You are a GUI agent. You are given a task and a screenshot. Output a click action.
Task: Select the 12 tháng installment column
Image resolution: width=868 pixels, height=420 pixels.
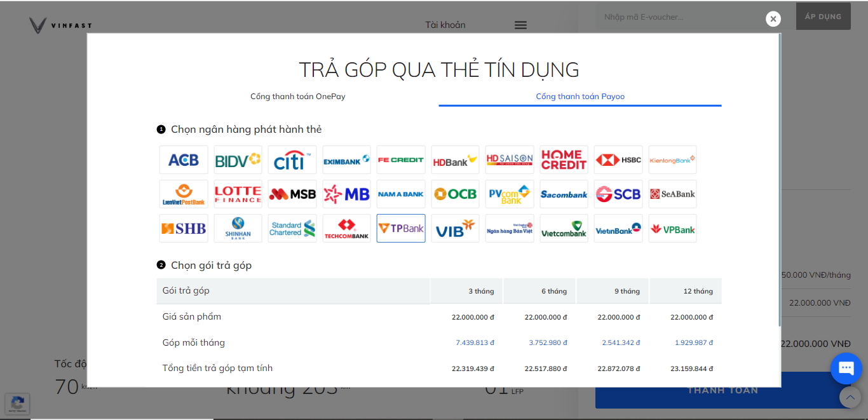tap(698, 291)
